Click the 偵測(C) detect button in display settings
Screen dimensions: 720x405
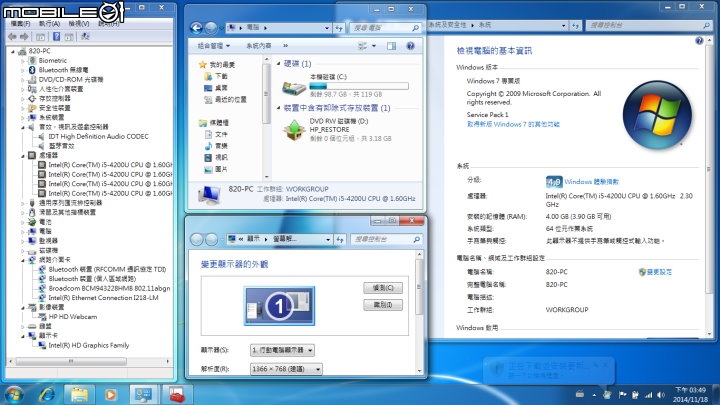383,288
